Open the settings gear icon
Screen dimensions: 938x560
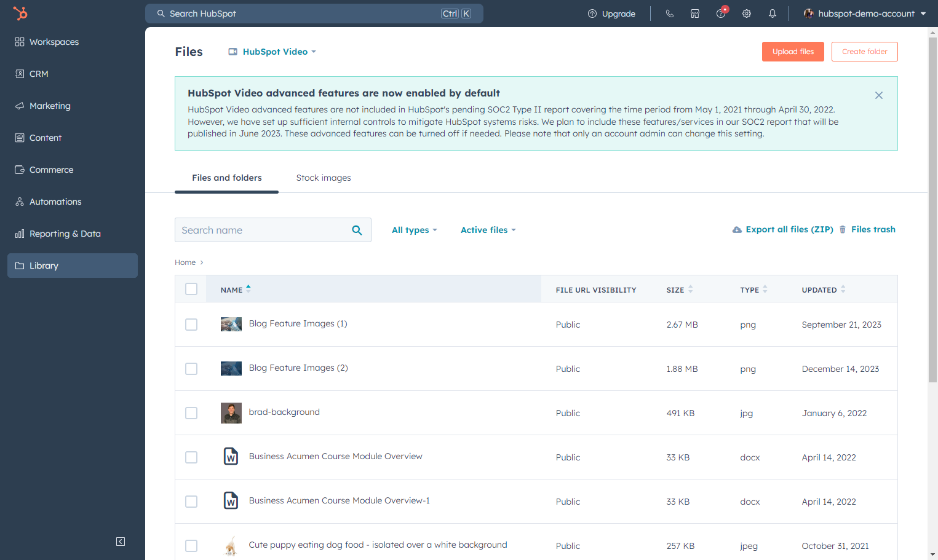(747, 14)
